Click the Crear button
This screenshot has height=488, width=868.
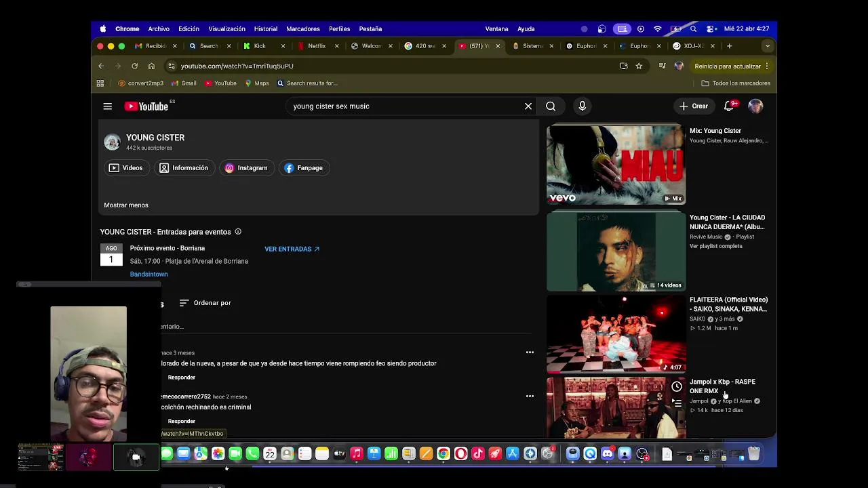tap(694, 106)
